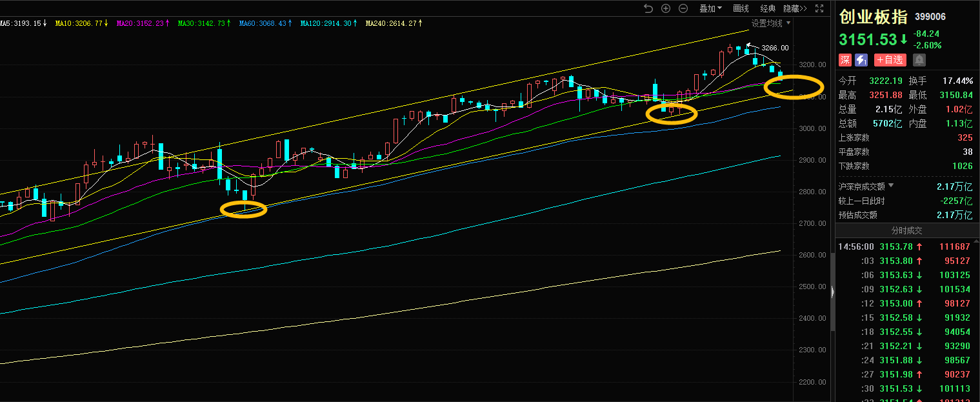Activate the 画线 drawing tools
The image size is (980, 402).
[741, 8]
